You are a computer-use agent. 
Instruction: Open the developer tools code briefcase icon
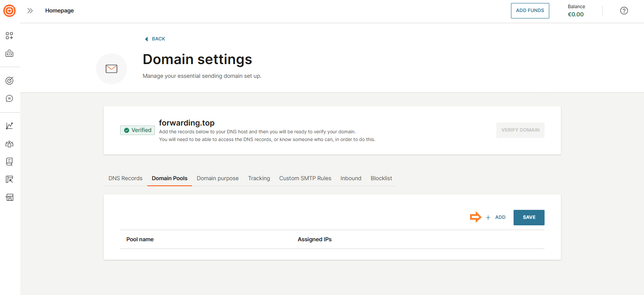(x=9, y=54)
